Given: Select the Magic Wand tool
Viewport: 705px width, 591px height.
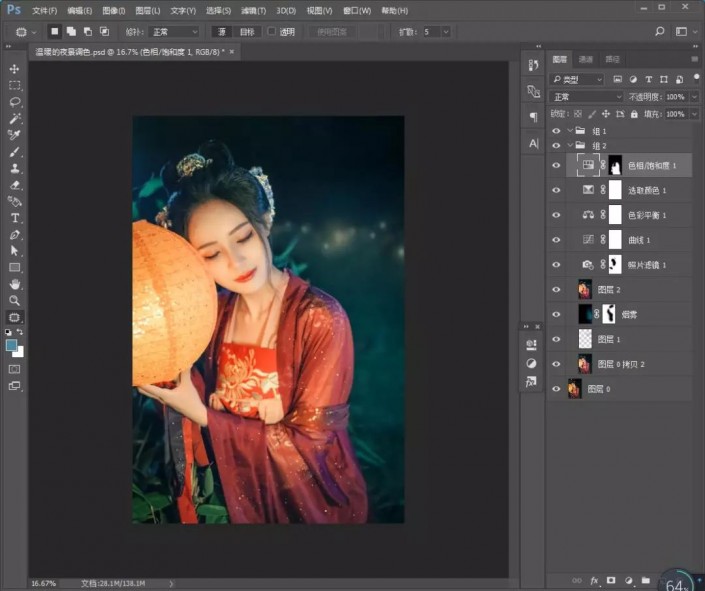Looking at the screenshot, I should [x=14, y=119].
